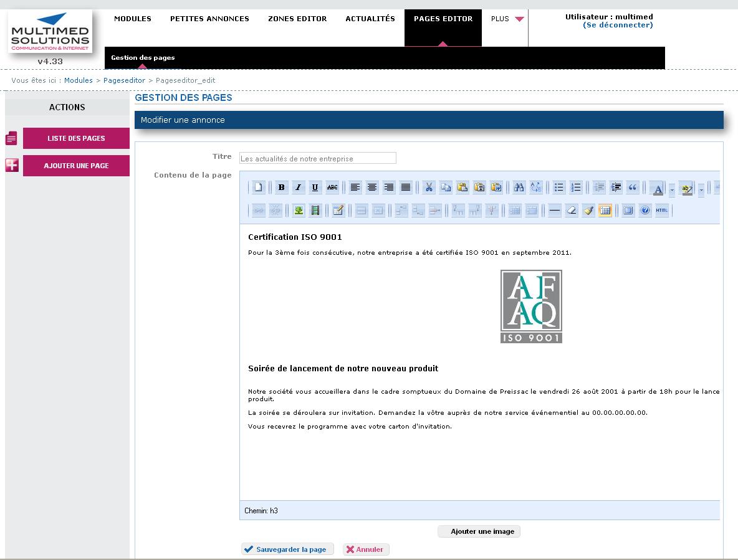Image resolution: width=738 pixels, height=560 pixels.
Task: Click the Multimed Solutions logo
Action: (50, 32)
